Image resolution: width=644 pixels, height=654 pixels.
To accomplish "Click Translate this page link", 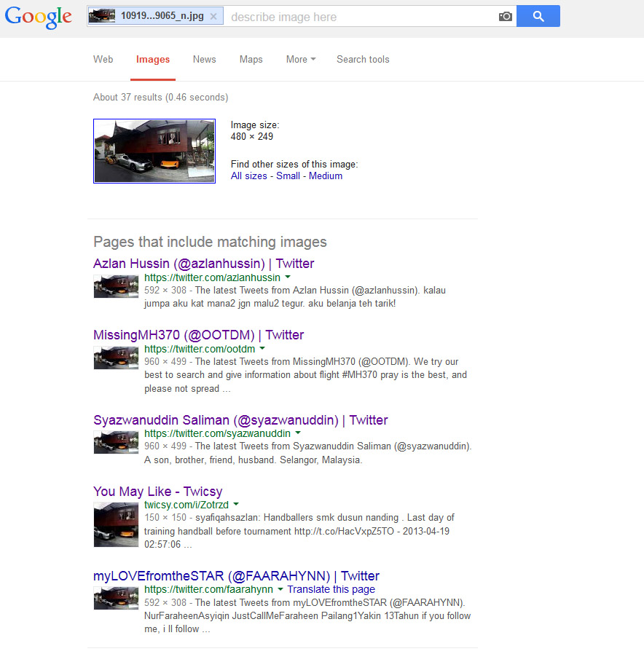I will (x=331, y=590).
